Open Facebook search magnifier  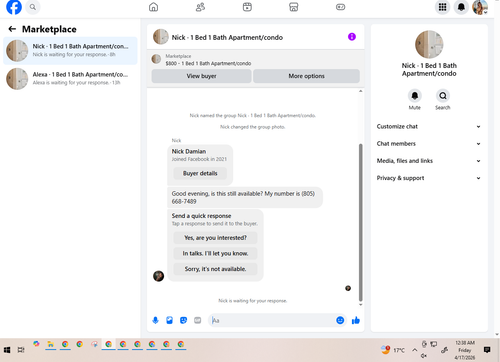pos(33,7)
